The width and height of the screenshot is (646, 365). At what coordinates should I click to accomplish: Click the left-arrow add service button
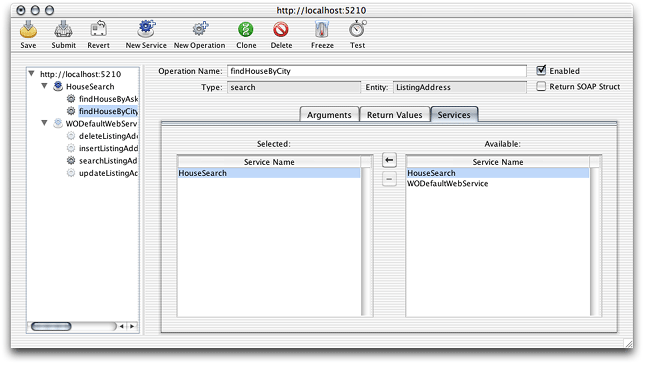click(389, 160)
